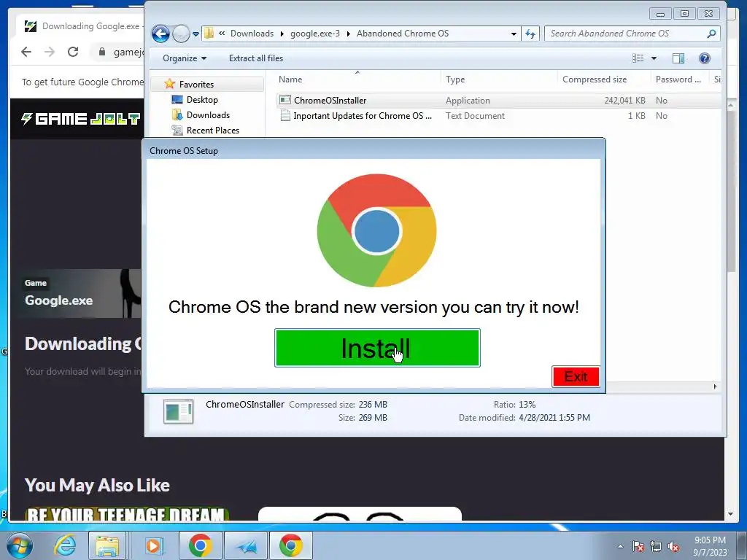
Task: Click the Google.exe game title link
Action: click(58, 300)
